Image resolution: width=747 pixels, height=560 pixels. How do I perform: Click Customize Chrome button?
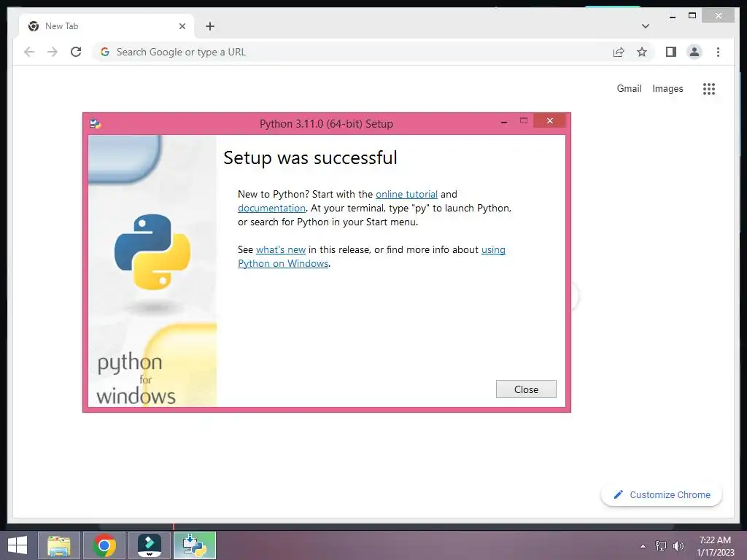662,495
